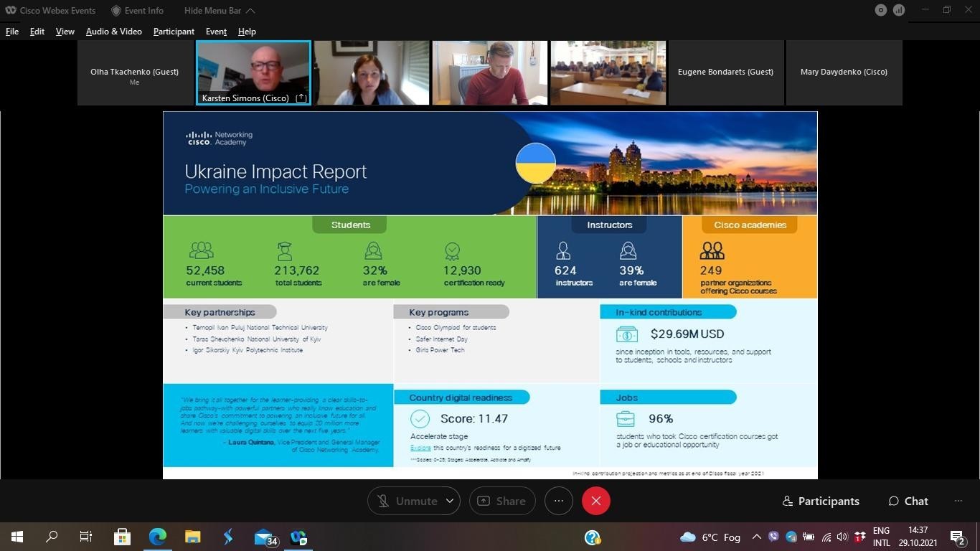Open more options ellipsis in meeting controls
This screenshot has height=551, width=980.
coord(559,501)
